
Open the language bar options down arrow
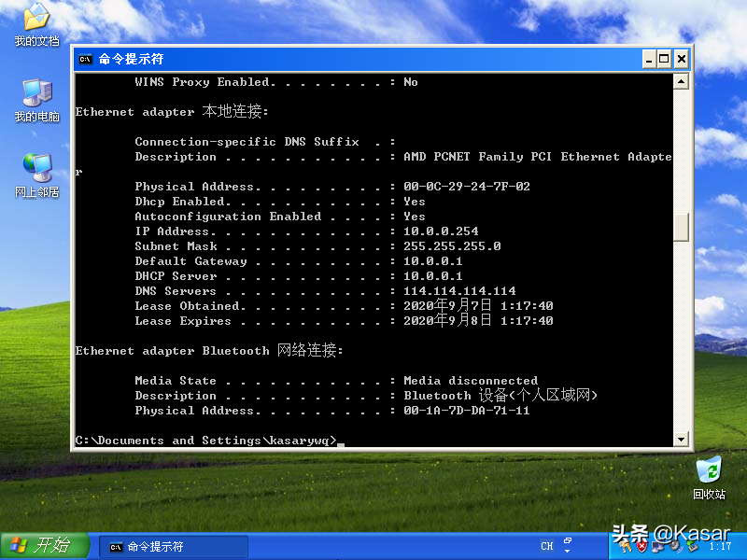568,551
